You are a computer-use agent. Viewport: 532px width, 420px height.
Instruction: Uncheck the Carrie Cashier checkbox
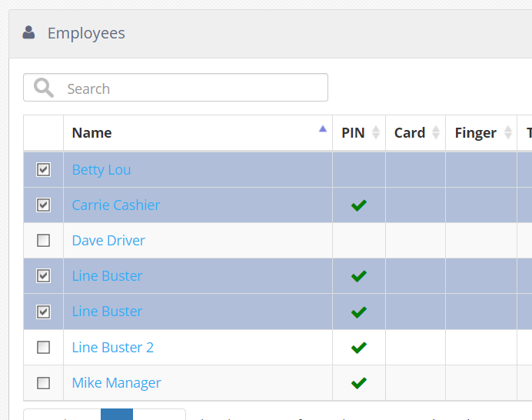coord(43,205)
